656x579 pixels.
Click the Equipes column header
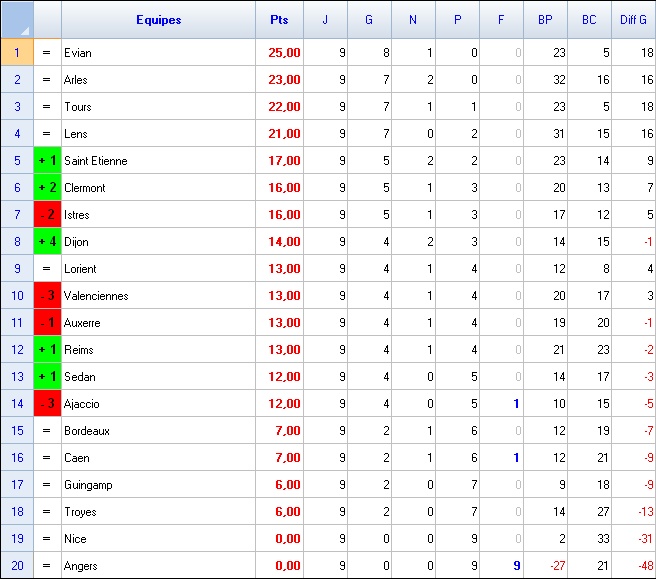click(159, 20)
